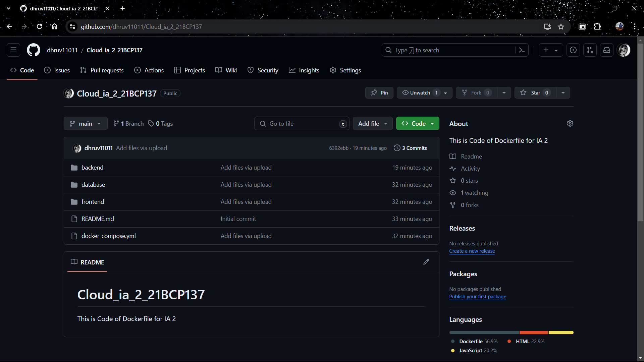Click Dockerfile segment in Languages bar
This screenshot has width=644, height=362.
(x=484, y=333)
